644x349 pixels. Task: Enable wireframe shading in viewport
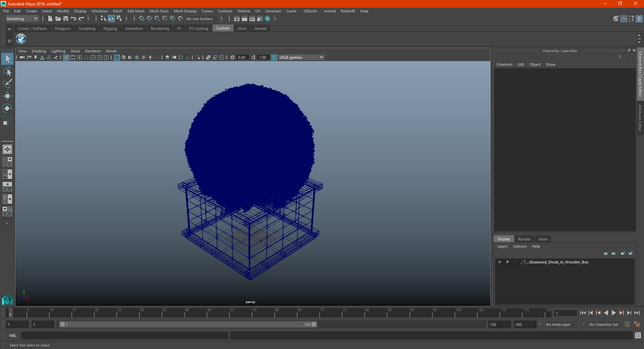(117, 57)
